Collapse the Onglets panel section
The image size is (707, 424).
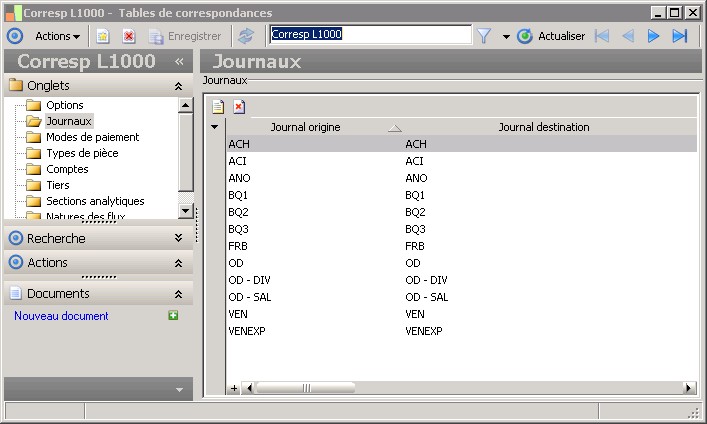(178, 86)
